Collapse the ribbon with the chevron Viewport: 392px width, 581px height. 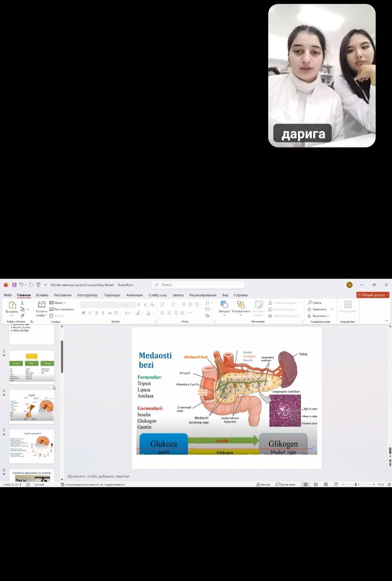point(387,321)
